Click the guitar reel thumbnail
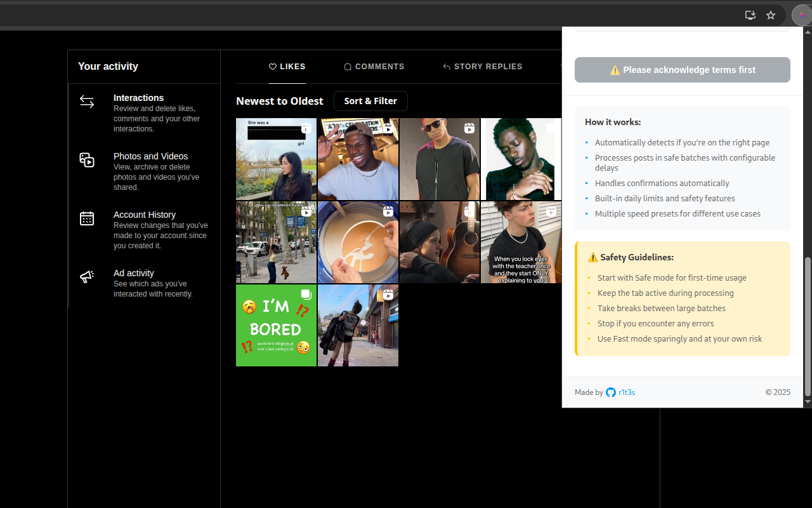The width and height of the screenshot is (812, 508). click(x=439, y=243)
